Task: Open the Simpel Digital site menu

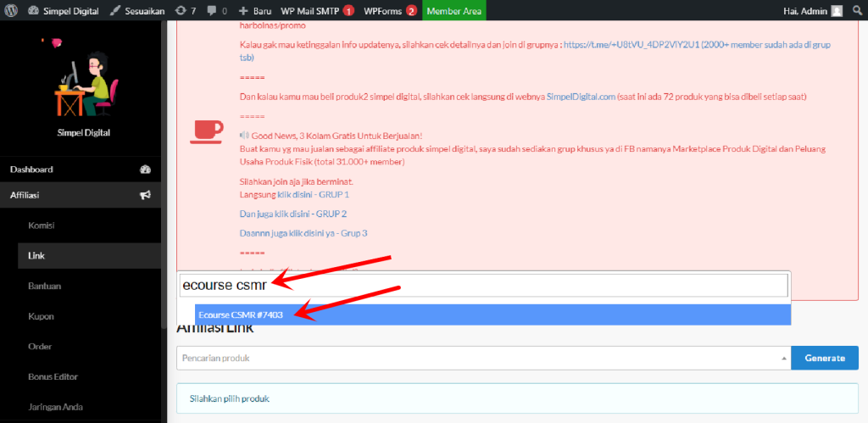Action: (63, 10)
